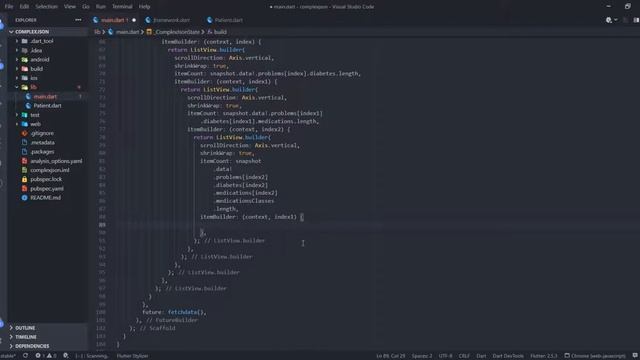Open the File menu
Viewport: 640px width, 360px height.
point(9,7)
